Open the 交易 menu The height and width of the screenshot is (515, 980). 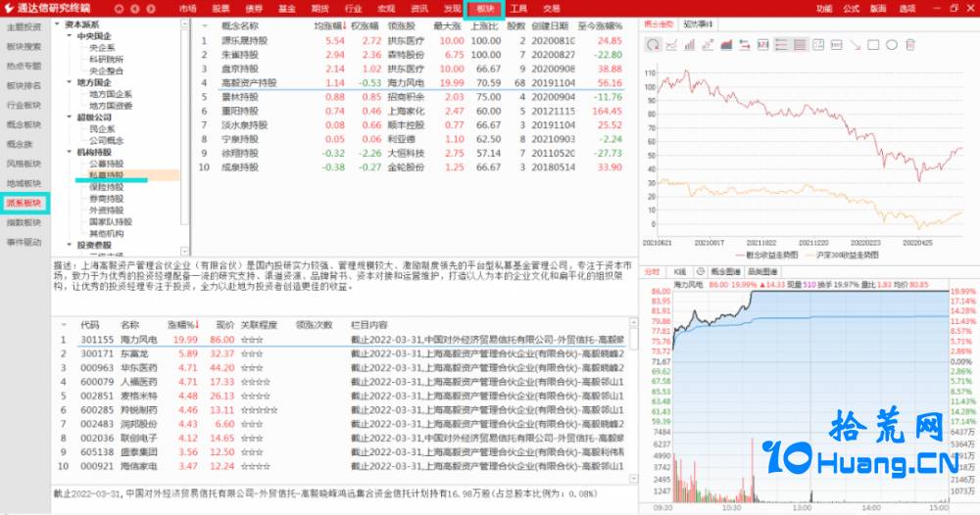click(551, 9)
